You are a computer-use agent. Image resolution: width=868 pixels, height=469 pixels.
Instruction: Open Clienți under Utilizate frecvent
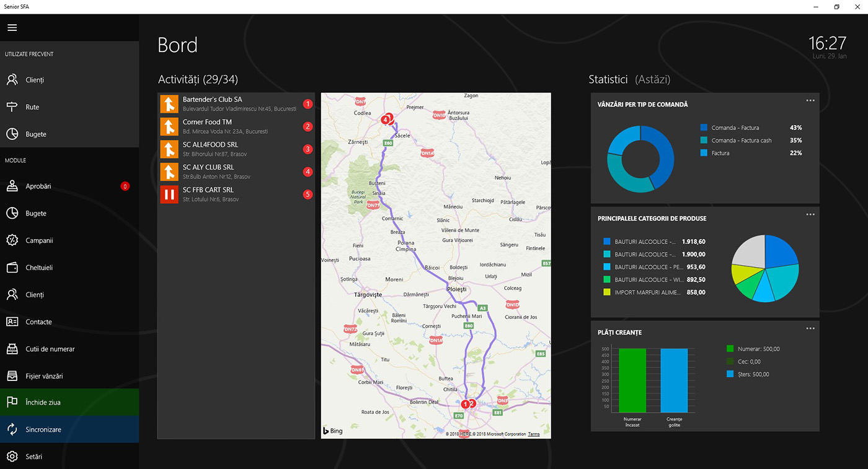(35, 80)
